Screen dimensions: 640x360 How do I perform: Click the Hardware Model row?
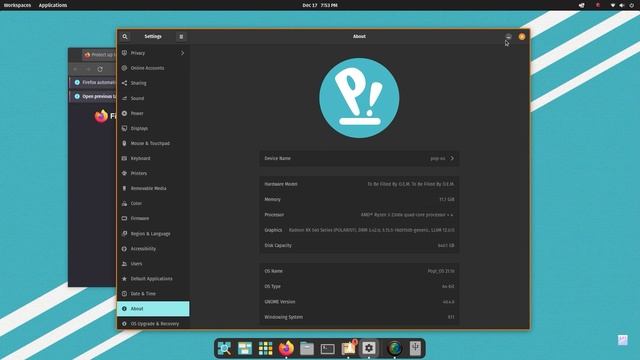pyautogui.click(x=359, y=184)
